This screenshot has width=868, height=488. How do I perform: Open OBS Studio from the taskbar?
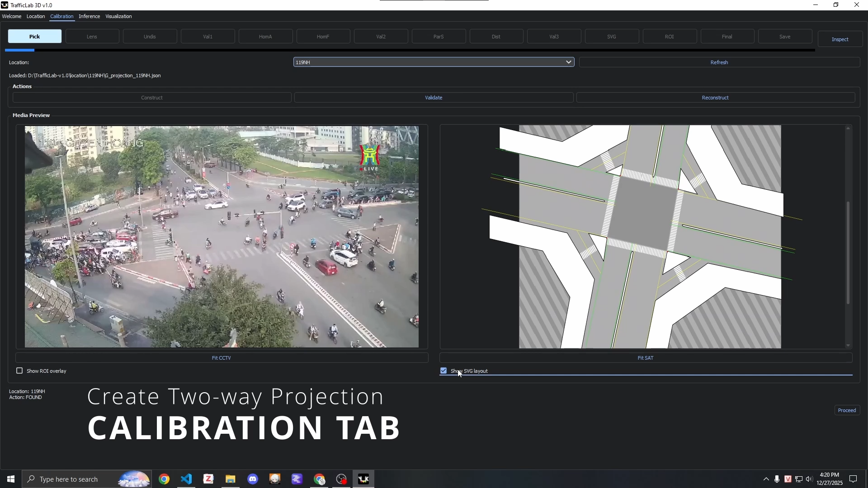(341, 479)
